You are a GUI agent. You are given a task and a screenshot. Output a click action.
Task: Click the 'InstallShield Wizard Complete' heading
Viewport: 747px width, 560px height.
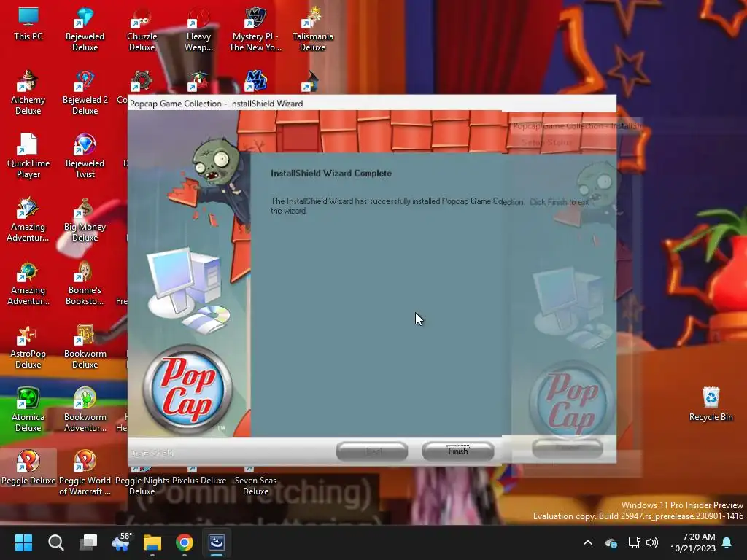(x=331, y=174)
